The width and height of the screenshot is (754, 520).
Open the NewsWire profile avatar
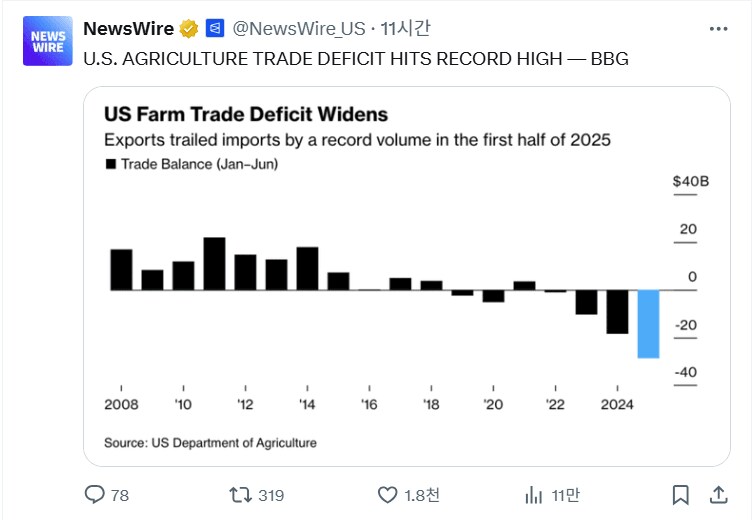[x=48, y=41]
